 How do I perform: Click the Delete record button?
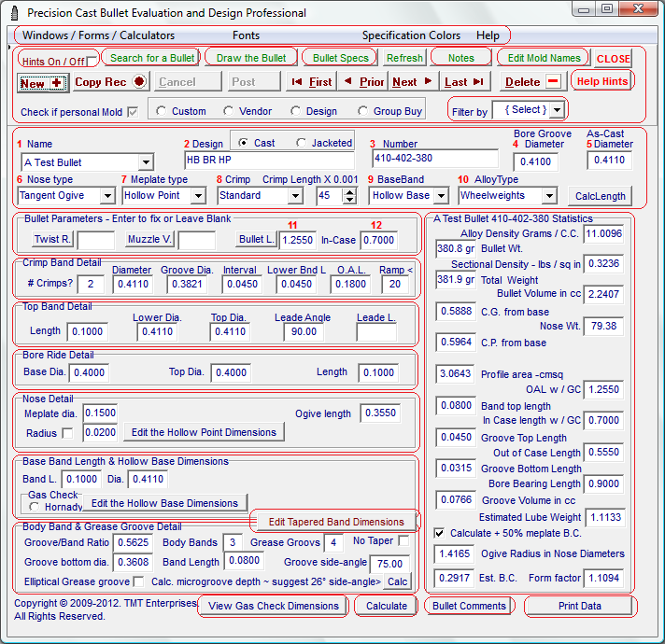(532, 82)
